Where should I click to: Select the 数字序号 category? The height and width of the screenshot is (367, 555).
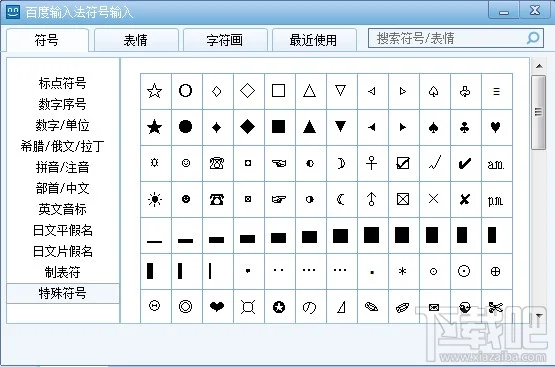(63, 104)
